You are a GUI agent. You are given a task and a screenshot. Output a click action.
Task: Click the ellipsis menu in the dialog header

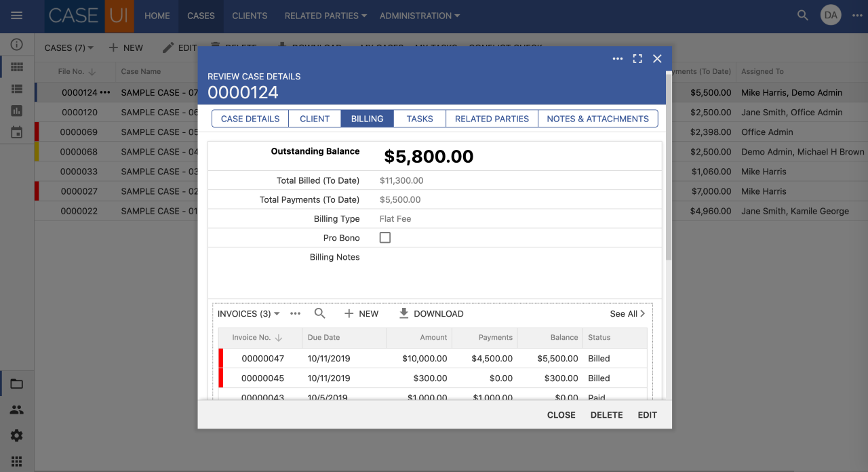point(618,58)
